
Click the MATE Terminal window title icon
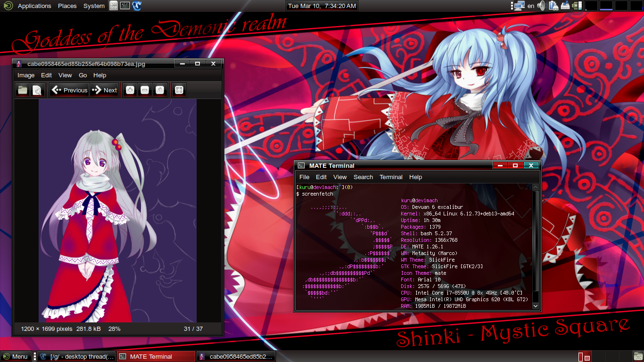(302, 165)
